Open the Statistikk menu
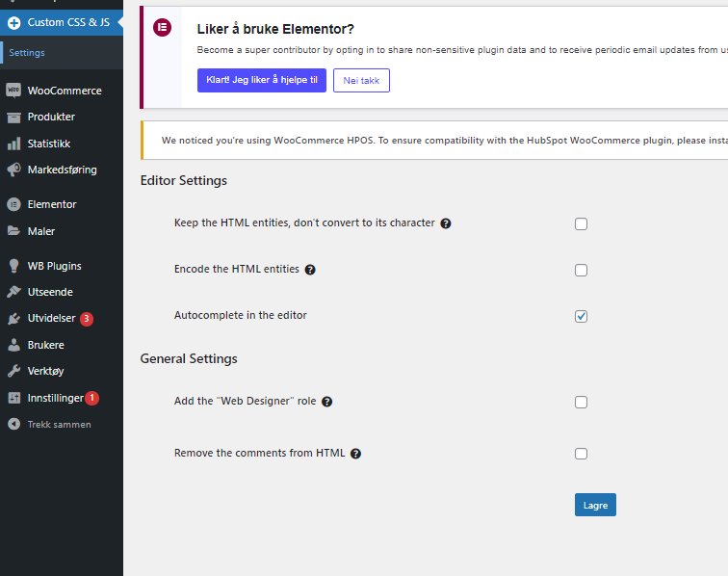 coord(62,144)
